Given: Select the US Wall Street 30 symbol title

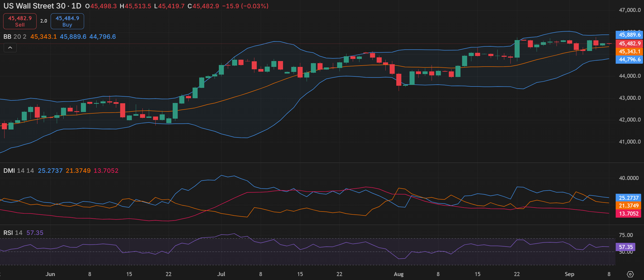Looking at the screenshot, I should (x=34, y=6).
